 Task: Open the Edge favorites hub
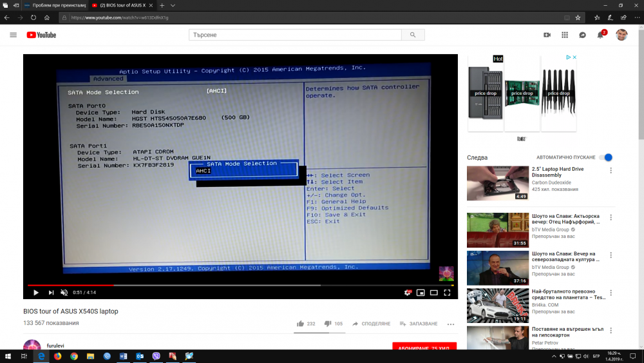[x=597, y=17]
